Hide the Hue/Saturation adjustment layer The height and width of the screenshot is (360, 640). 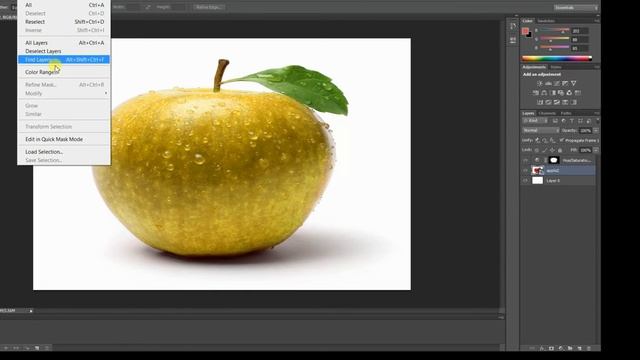pyautogui.click(x=525, y=160)
